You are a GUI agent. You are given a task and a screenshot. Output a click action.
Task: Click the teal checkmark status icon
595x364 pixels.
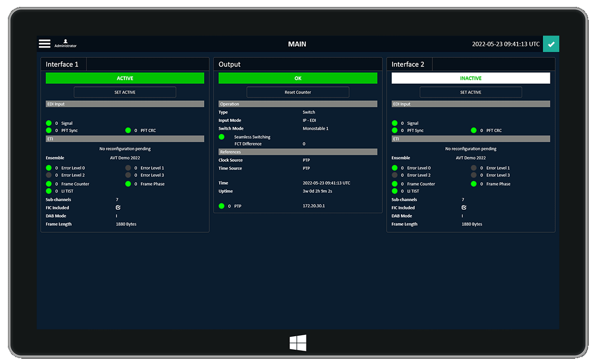(551, 44)
